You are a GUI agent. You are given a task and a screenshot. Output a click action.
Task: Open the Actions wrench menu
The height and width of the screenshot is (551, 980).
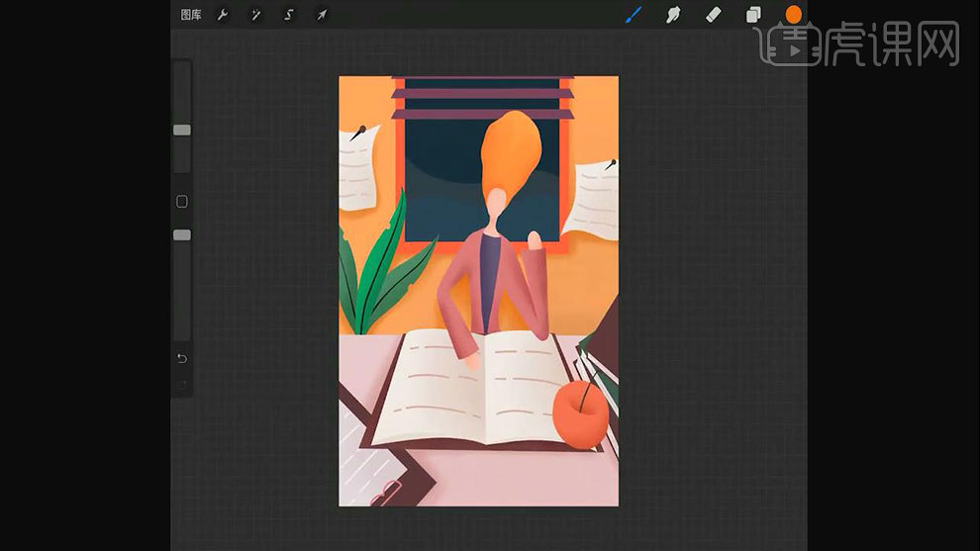pos(223,15)
